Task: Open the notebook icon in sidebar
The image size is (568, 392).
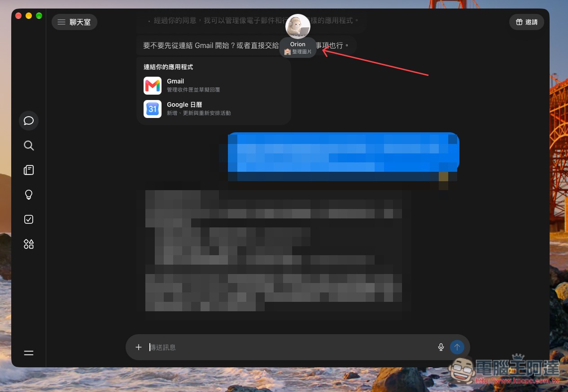Action: pyautogui.click(x=29, y=170)
